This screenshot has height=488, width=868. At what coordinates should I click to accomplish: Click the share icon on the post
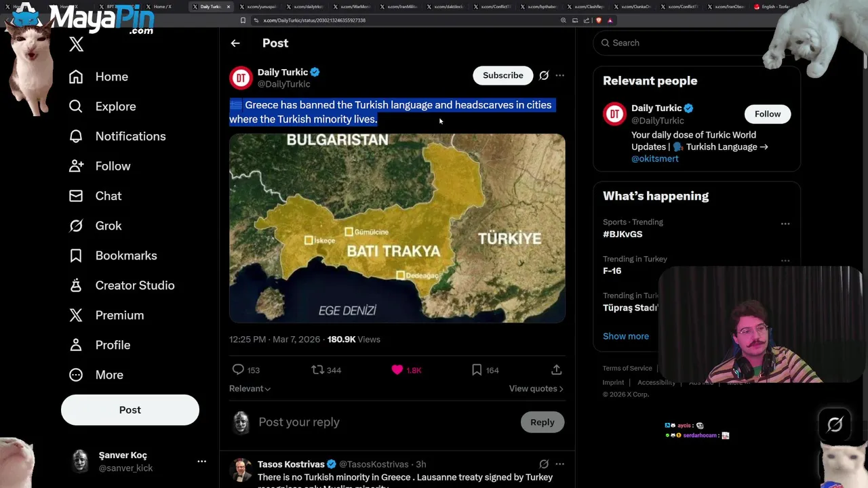tap(556, 369)
